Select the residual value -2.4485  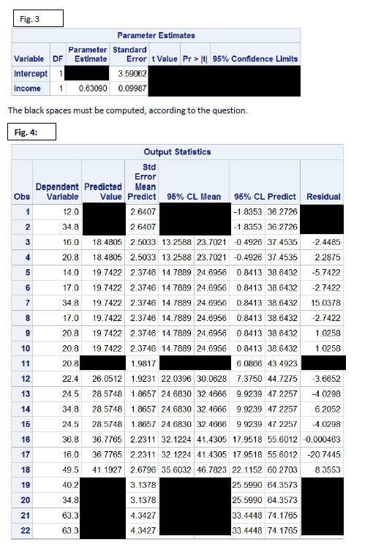326,242
